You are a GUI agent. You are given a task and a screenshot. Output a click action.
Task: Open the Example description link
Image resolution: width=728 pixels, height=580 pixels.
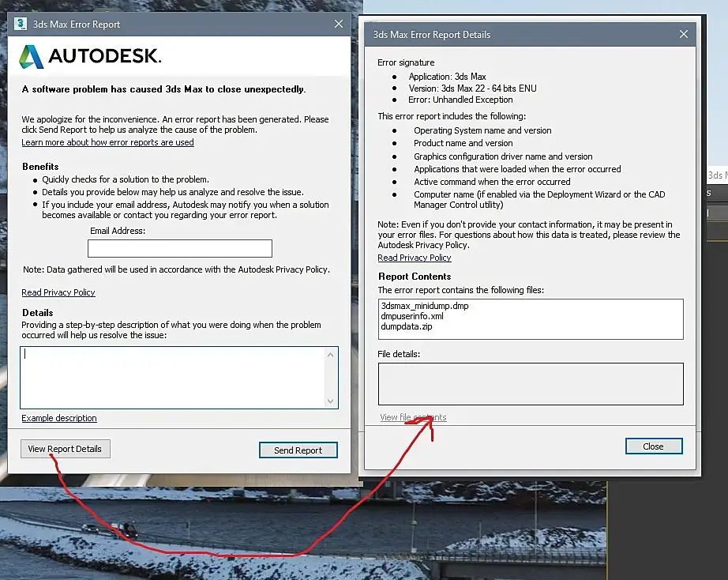point(59,418)
